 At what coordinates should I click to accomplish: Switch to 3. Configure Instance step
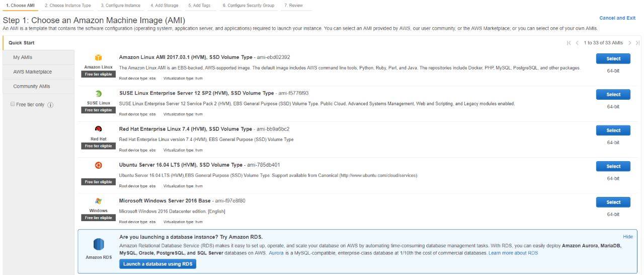(x=120, y=5)
